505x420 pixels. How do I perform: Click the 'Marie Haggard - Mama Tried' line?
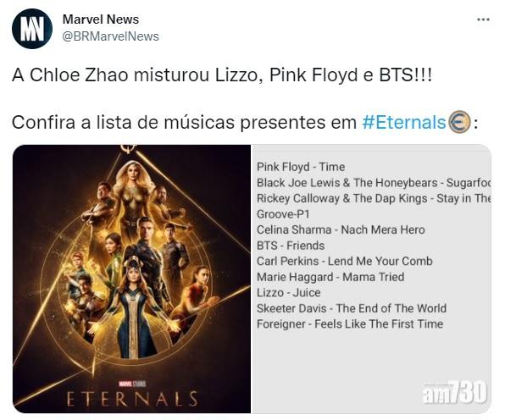click(330, 277)
